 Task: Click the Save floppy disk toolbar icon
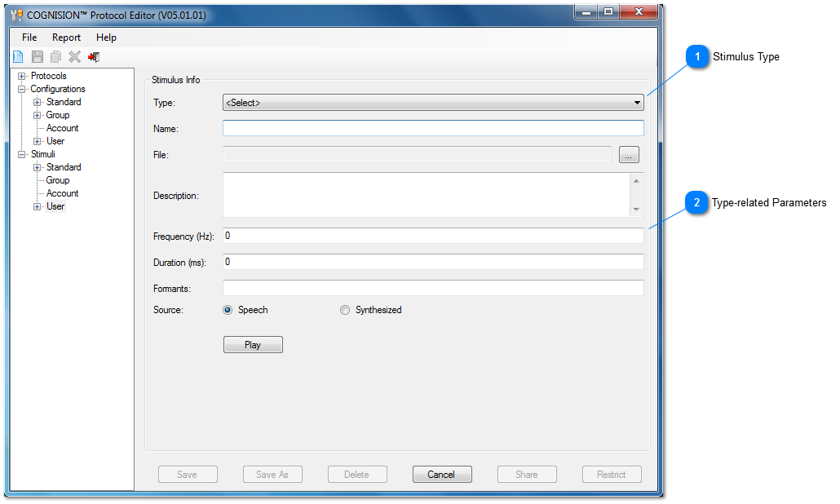pyautogui.click(x=37, y=57)
